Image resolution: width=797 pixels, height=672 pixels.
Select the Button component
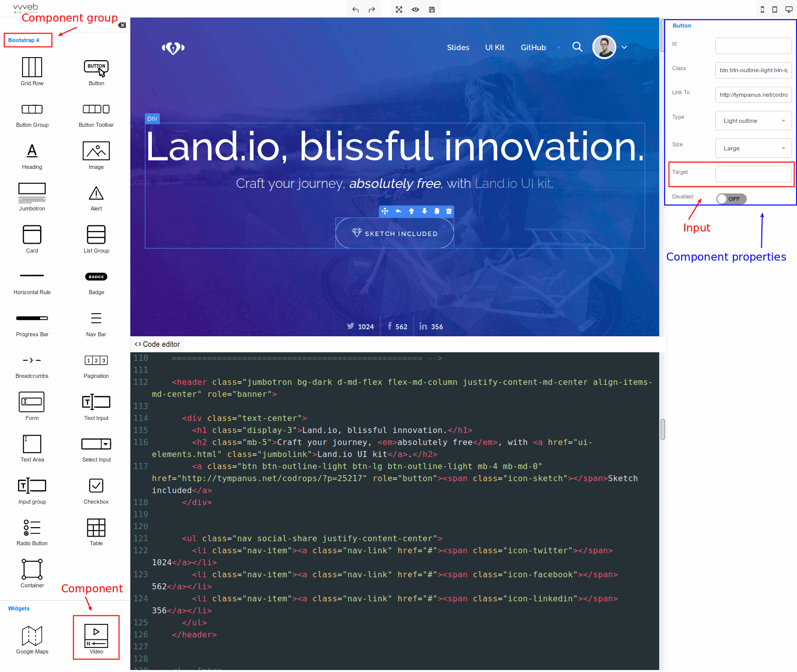(96, 72)
